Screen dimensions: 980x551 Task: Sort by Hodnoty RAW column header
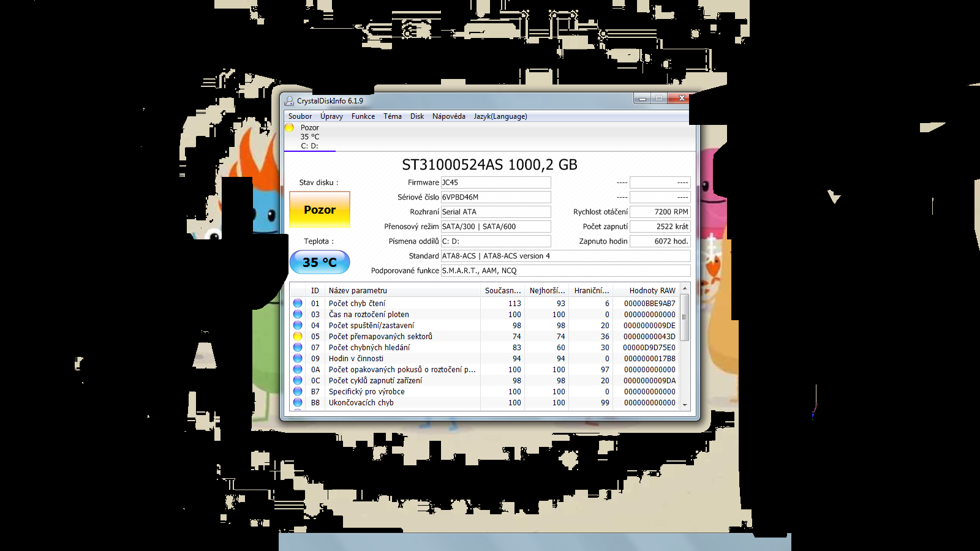646,291
